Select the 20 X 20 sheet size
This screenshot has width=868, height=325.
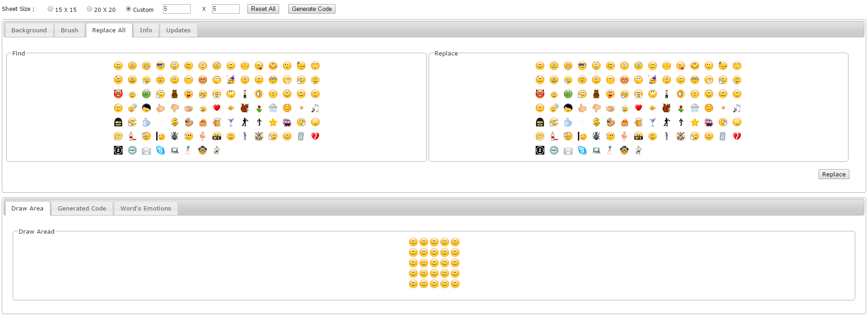(89, 9)
